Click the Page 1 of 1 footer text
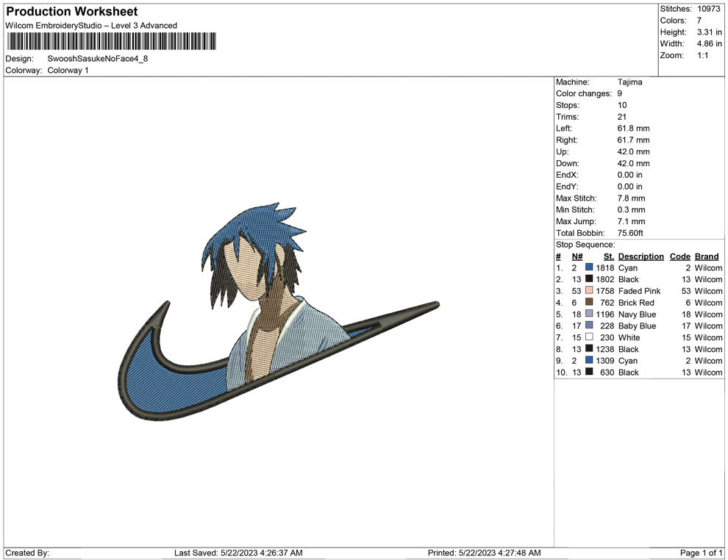 (x=702, y=553)
